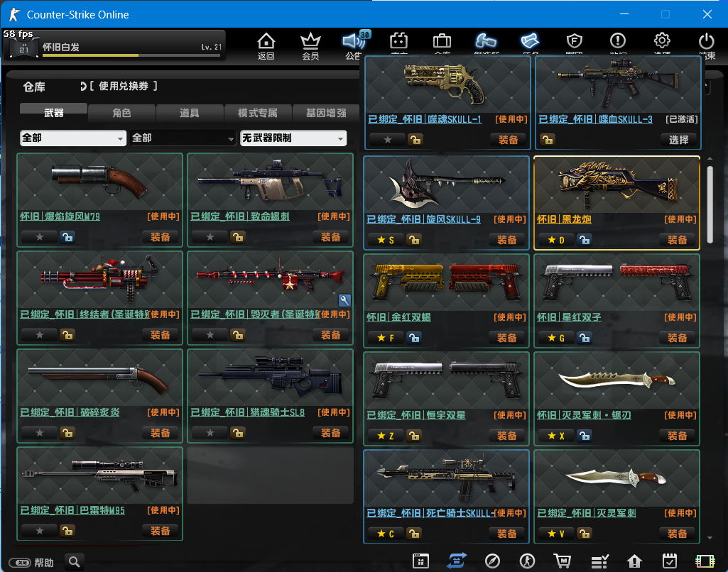
Task: Toggle the favorite star on 噬魂SKULL-1
Action: point(388,140)
